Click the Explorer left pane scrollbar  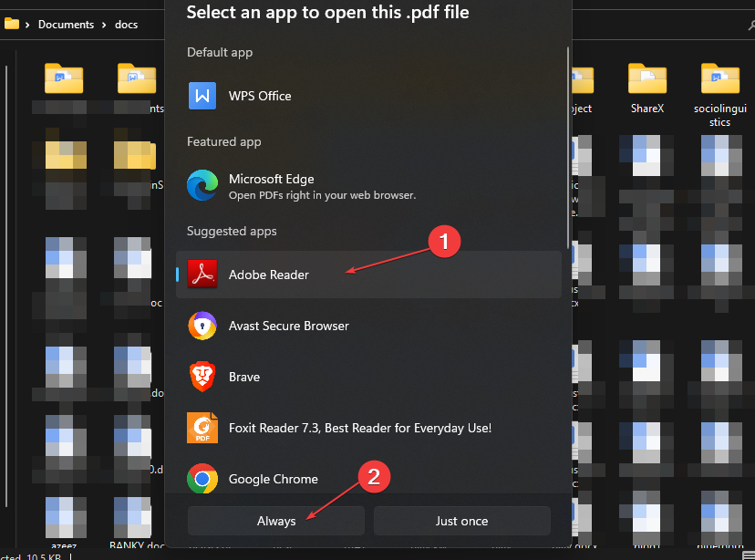(6, 286)
